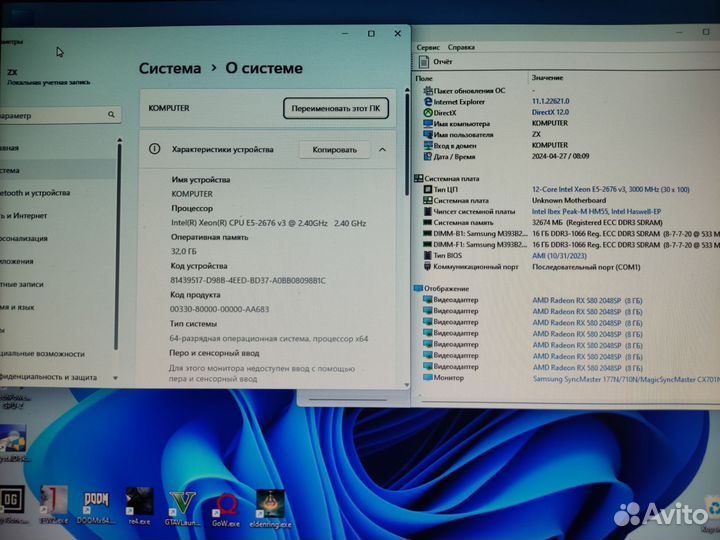Select the Вход в домен row icon
Image resolution: width=720 pixels, height=540 pixels.
tap(428, 146)
